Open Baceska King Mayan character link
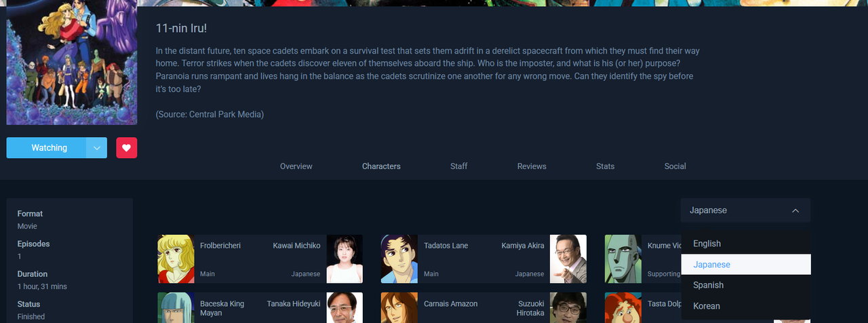 click(x=222, y=309)
